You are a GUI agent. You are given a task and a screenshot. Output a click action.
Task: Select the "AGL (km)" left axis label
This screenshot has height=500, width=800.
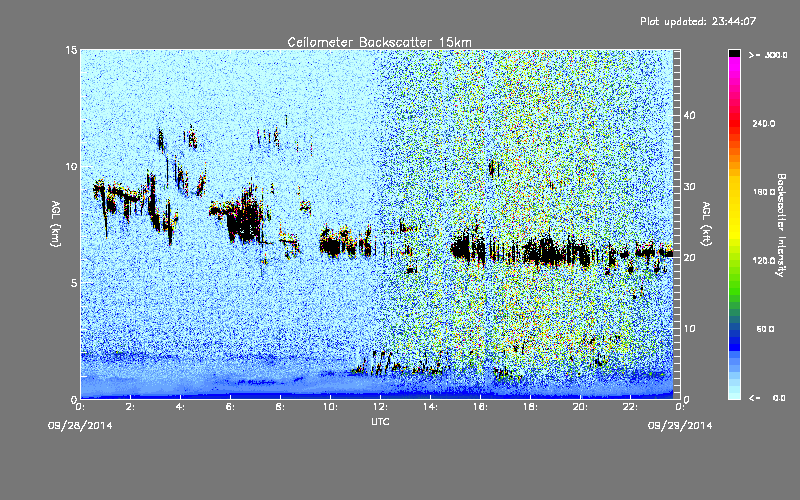click(x=56, y=223)
